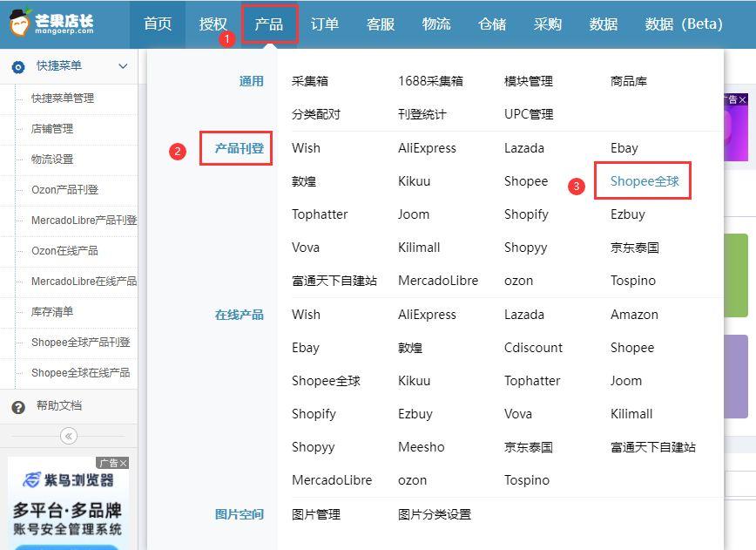
Task: Select Shopee全球在线产品 in sidebar
Action: (x=80, y=373)
